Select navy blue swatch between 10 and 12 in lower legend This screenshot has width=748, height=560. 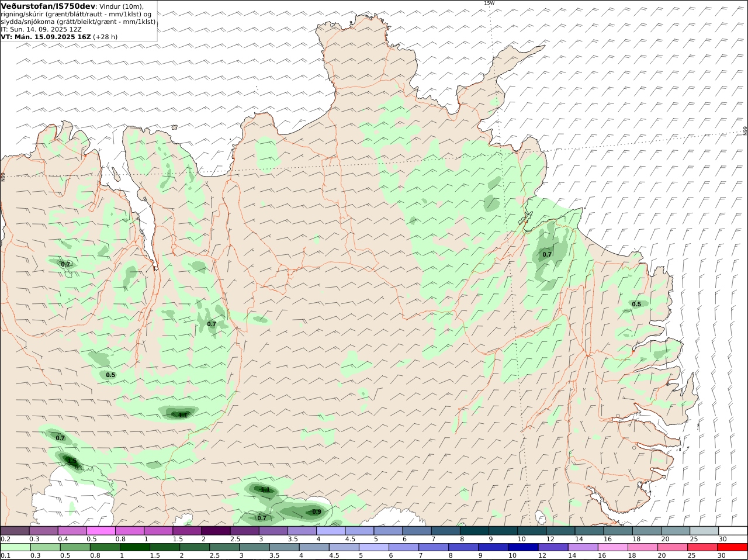(523, 547)
